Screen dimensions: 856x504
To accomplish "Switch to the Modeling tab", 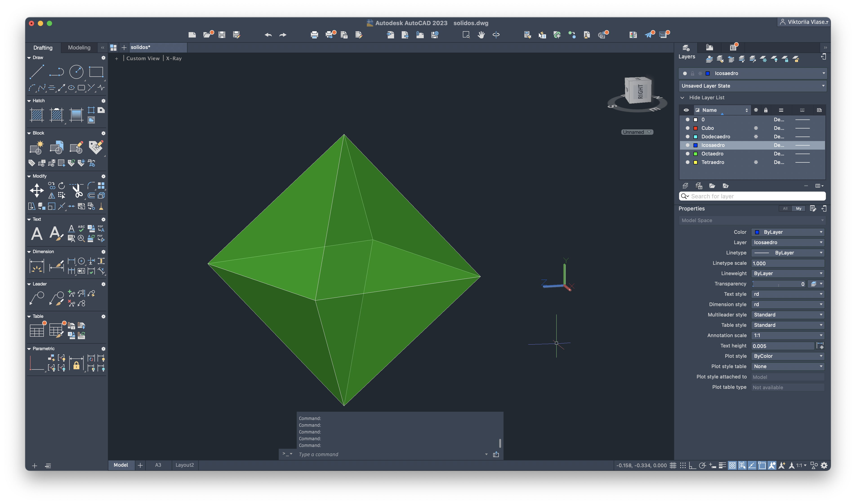I will pyautogui.click(x=79, y=48).
